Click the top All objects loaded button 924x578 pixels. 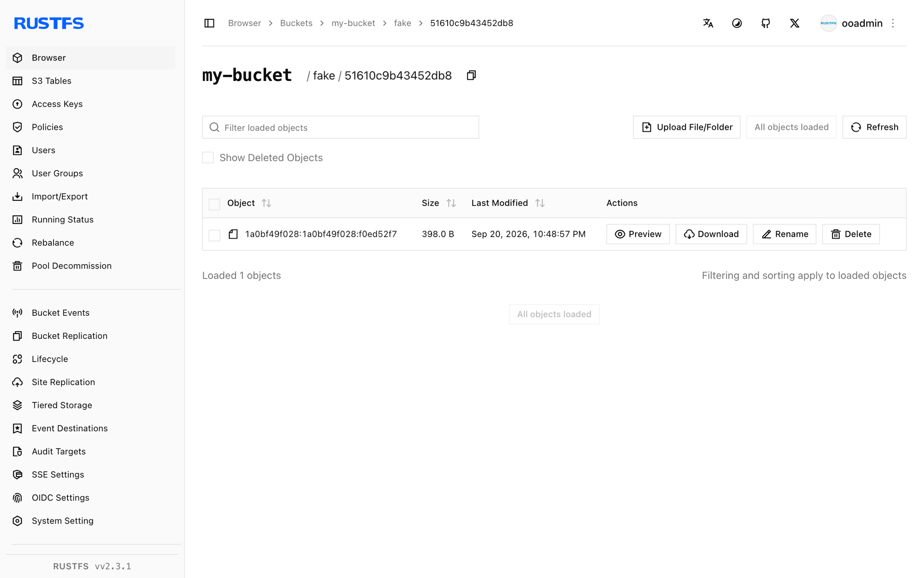point(791,127)
